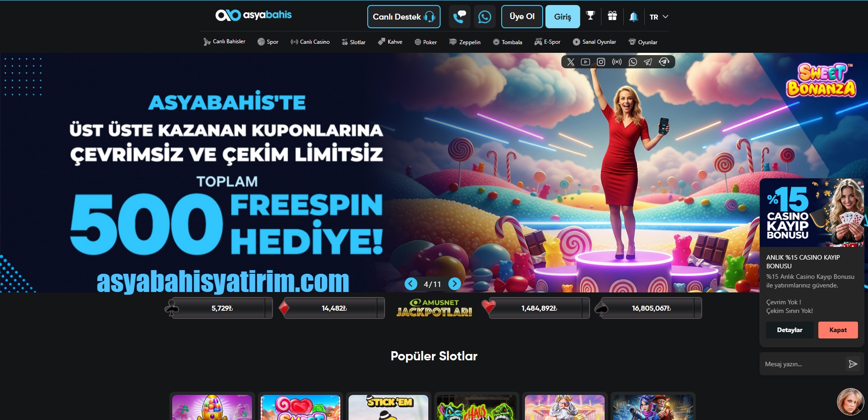Click the diamonds jackpot showing 14,482₺

click(331, 308)
